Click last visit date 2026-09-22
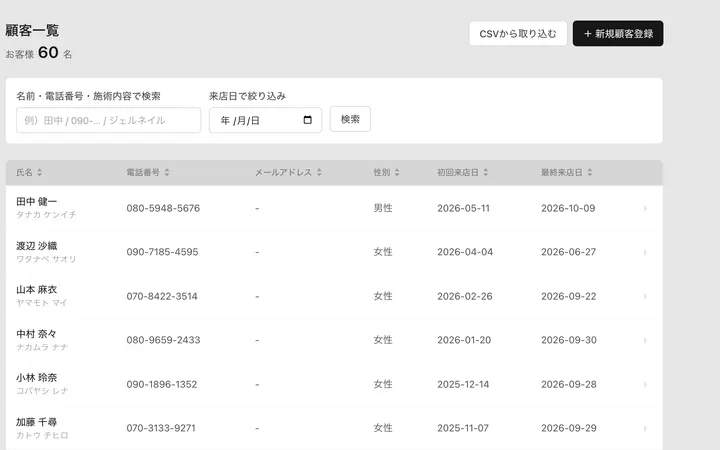Screen dimensions: 720x450 click(568, 296)
